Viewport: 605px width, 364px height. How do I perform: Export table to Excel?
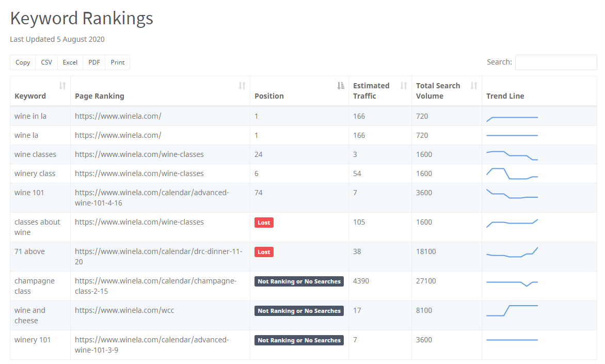pyautogui.click(x=70, y=62)
